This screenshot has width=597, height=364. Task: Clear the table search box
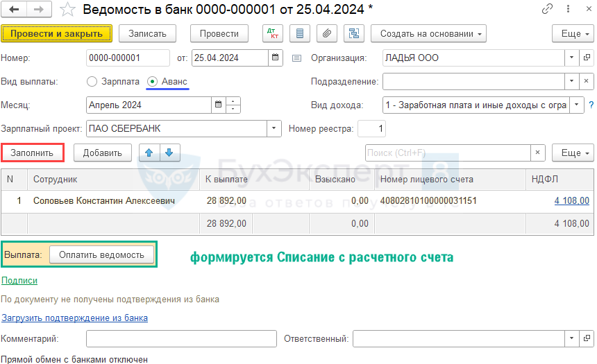(x=537, y=153)
